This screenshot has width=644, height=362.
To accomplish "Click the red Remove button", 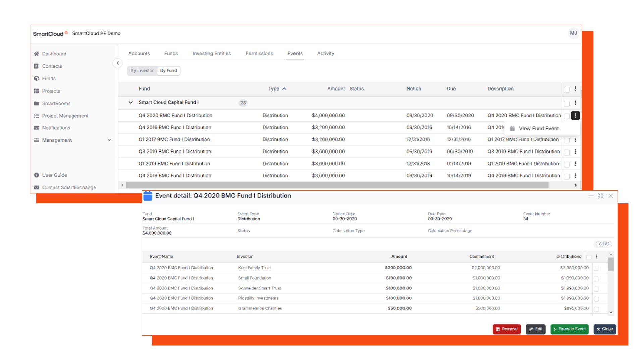I will coord(506,329).
